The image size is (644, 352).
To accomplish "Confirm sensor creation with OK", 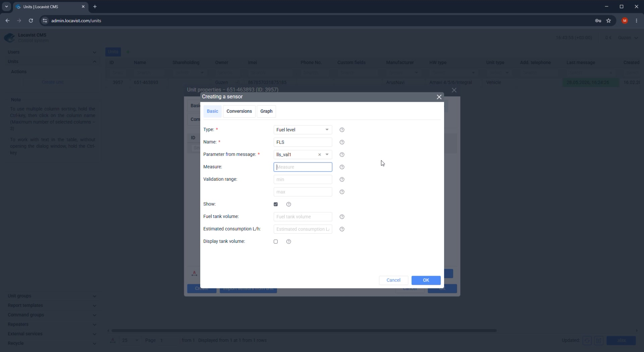I will [426, 280].
